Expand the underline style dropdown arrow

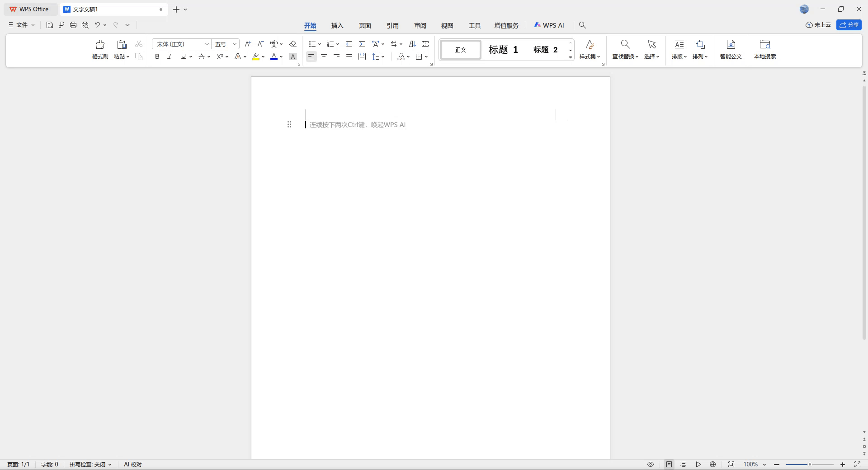point(191,57)
